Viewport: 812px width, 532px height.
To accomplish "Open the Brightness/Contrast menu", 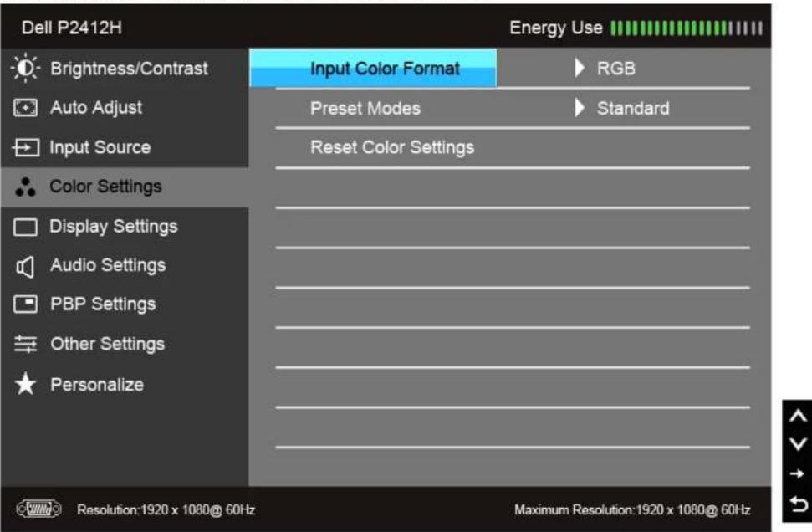I will pyautogui.click(x=125, y=69).
